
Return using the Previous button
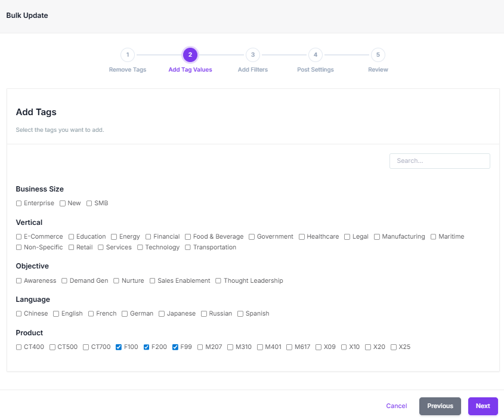tap(440, 406)
